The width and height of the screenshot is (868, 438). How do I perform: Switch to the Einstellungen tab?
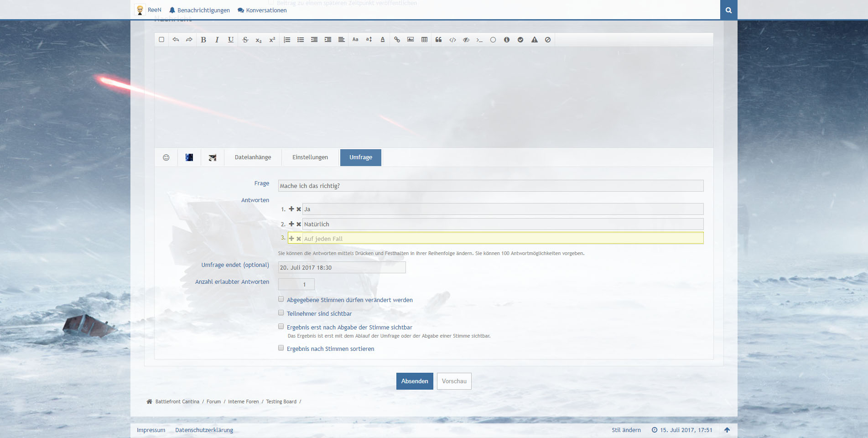[x=310, y=157]
